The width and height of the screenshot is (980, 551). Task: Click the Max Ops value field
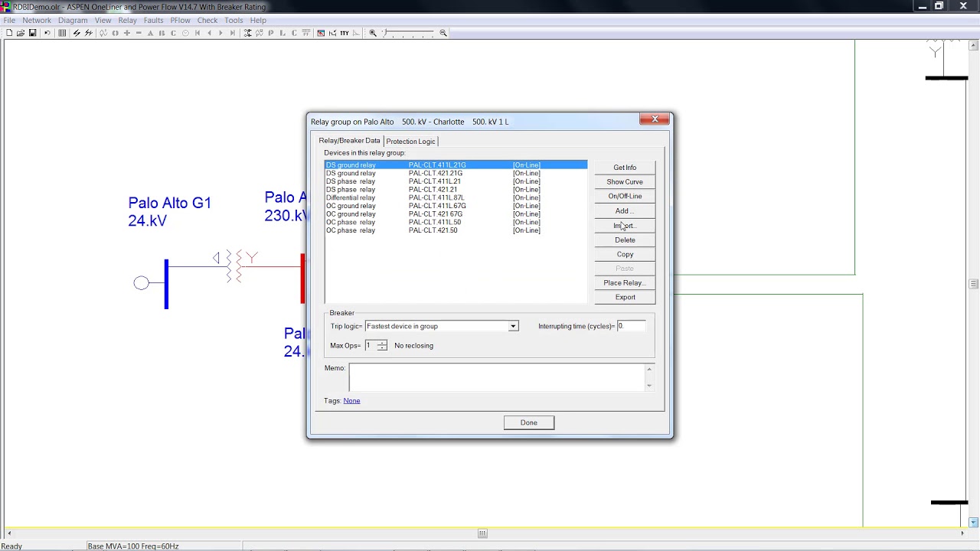click(x=371, y=346)
